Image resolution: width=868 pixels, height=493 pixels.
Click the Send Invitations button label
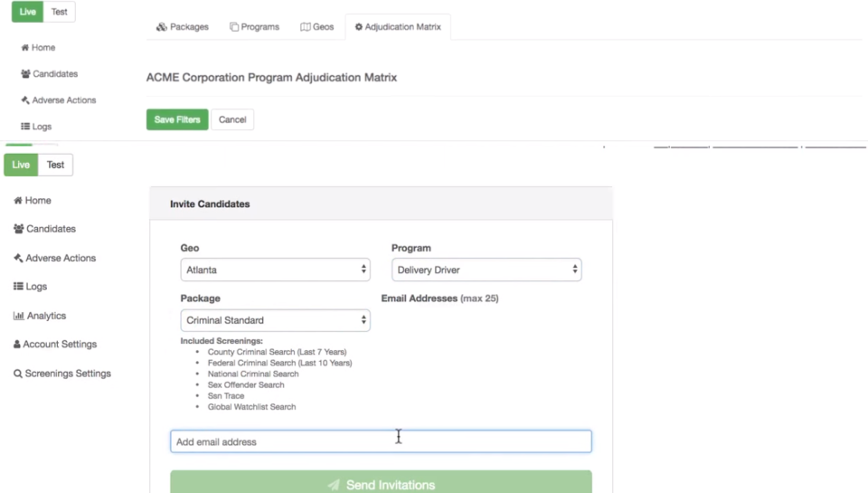pos(391,485)
